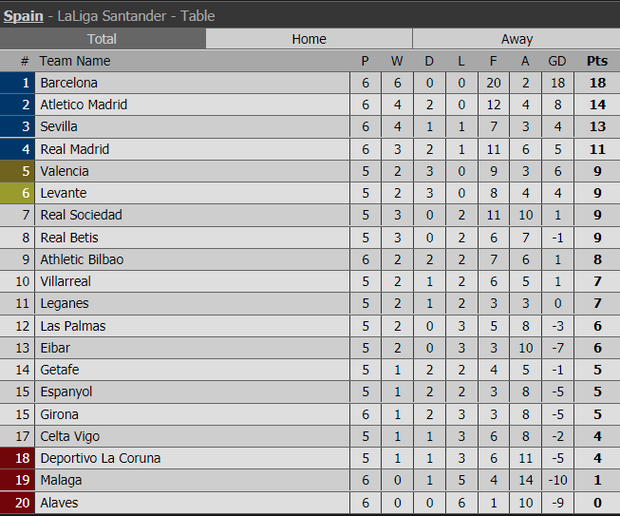Open the Atletico Madrid team entry

(84, 104)
